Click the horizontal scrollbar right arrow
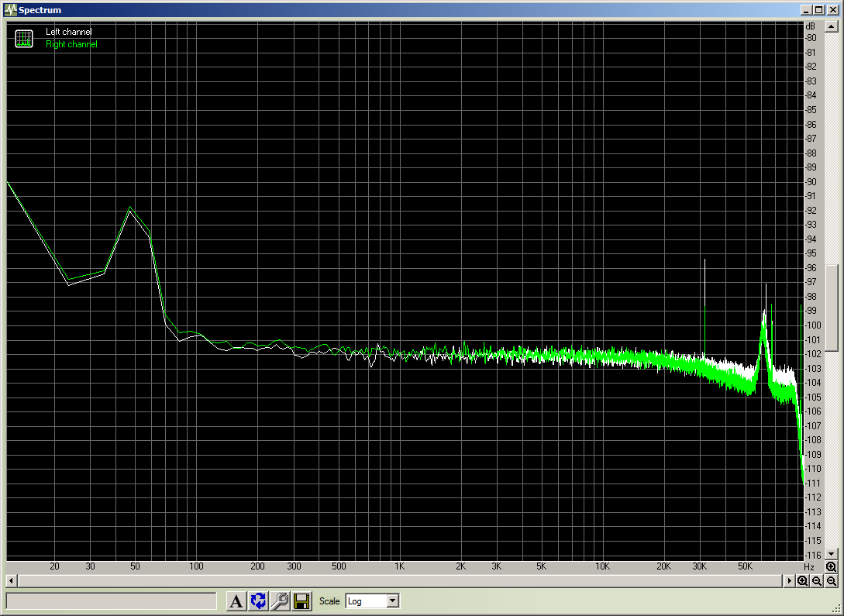Image resolution: width=844 pixels, height=616 pixels. 789,581
